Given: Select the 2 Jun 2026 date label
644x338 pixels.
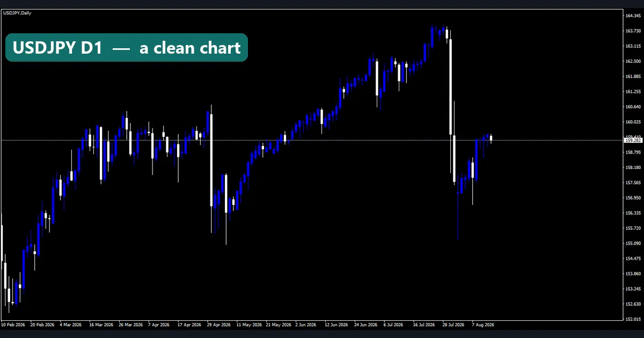Looking at the screenshot, I should 307,325.
